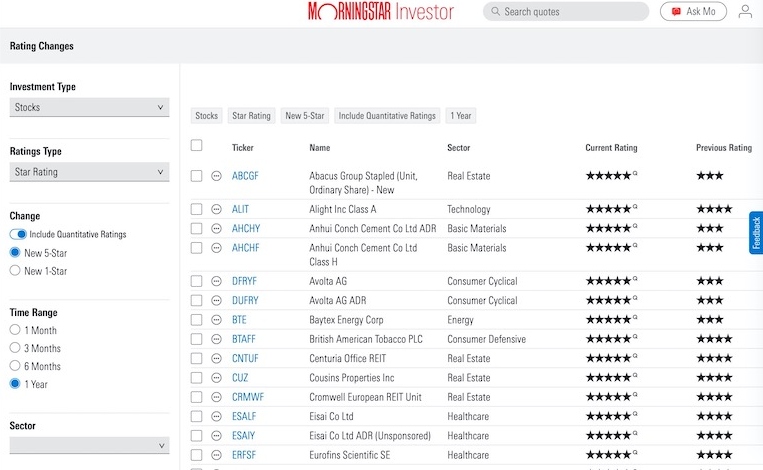The height and width of the screenshot is (470, 763).
Task: Click the Ask Mo button
Action: (x=693, y=12)
